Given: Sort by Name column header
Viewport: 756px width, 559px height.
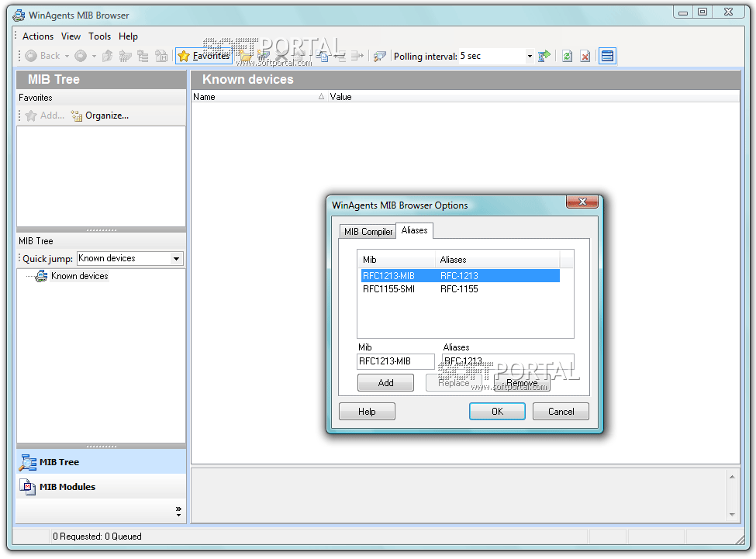Looking at the screenshot, I should [260, 97].
